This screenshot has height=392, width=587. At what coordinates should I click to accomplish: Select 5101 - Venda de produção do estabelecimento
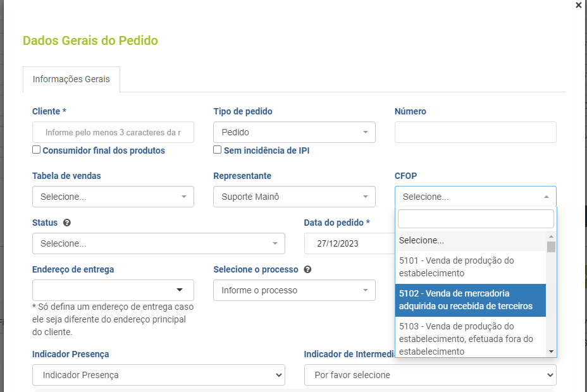[x=471, y=267]
